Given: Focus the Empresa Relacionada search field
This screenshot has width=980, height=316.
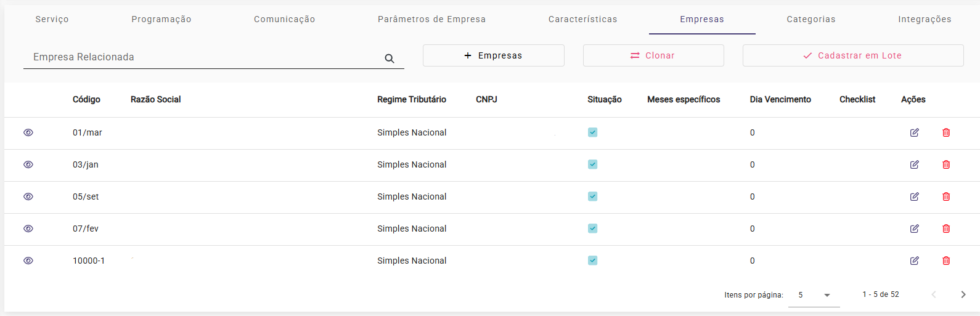Looking at the screenshot, I should [203, 57].
